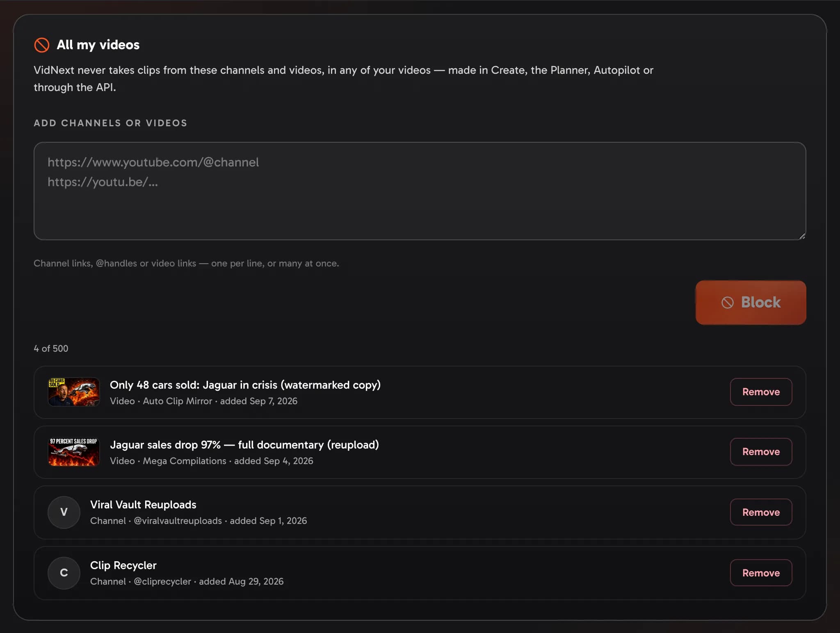Click 'Auto Clip Mirror · added Sep 7, 2026' text
The height and width of the screenshot is (633, 840).
point(220,401)
